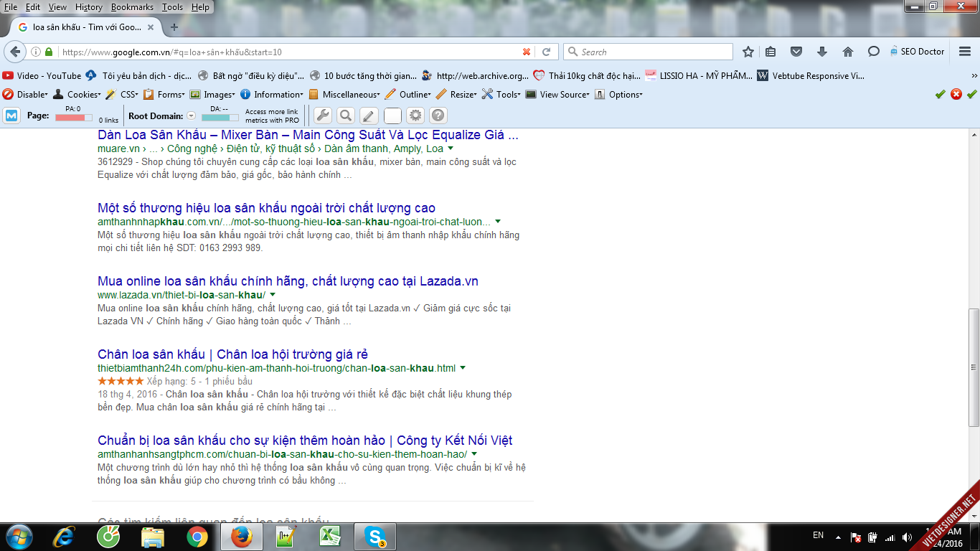Open the Firefox hamburger menu
Viewport: 980px width, 551px height.
pos(965,52)
